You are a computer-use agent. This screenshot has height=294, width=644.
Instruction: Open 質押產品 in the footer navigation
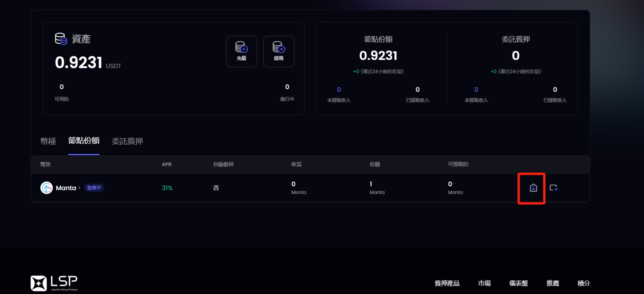click(447, 283)
